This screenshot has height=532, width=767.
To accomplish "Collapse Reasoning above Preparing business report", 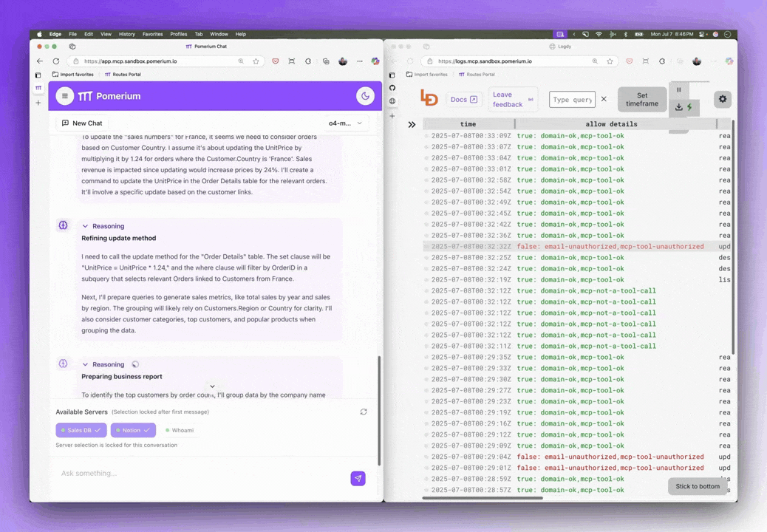I will coord(103,364).
